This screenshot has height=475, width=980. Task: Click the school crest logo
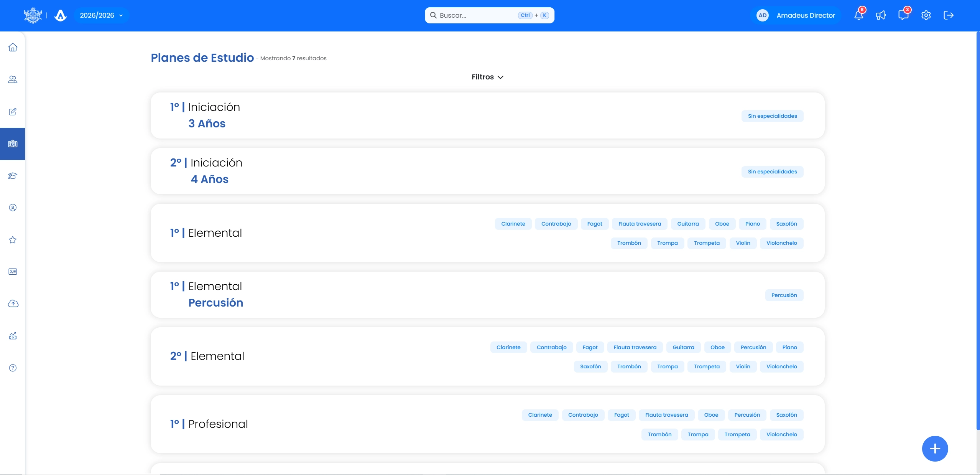tap(33, 15)
